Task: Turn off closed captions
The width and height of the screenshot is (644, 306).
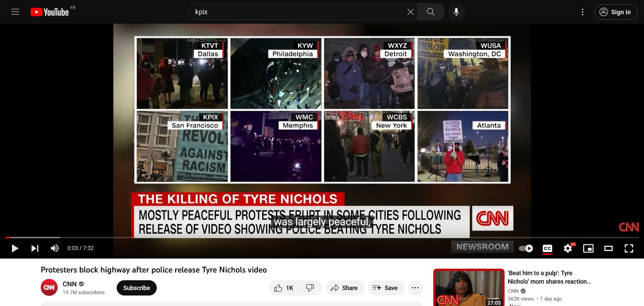Action: [x=547, y=248]
